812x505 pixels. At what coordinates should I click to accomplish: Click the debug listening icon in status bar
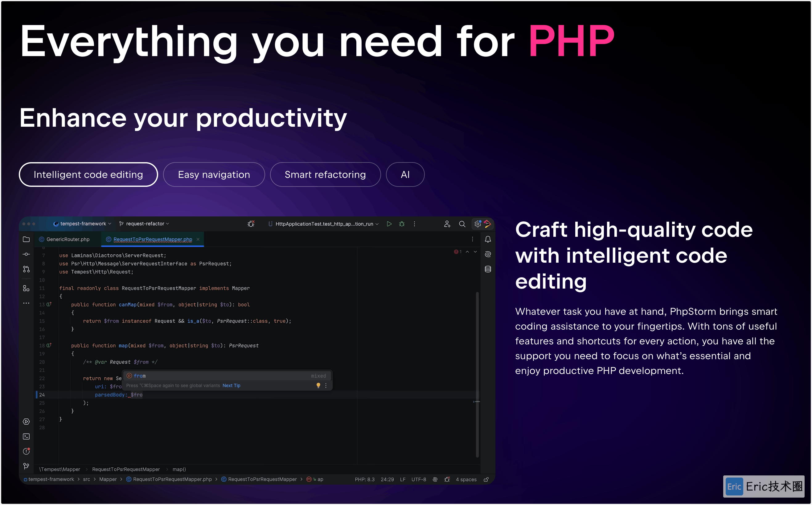pyautogui.click(x=447, y=479)
